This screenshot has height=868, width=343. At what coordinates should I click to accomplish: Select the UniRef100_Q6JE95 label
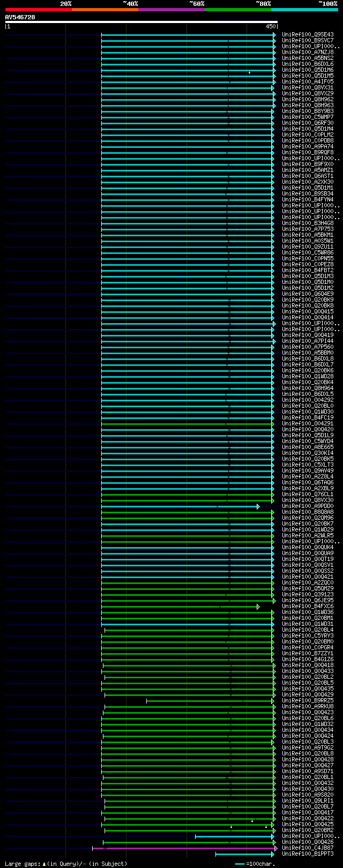coord(308,600)
